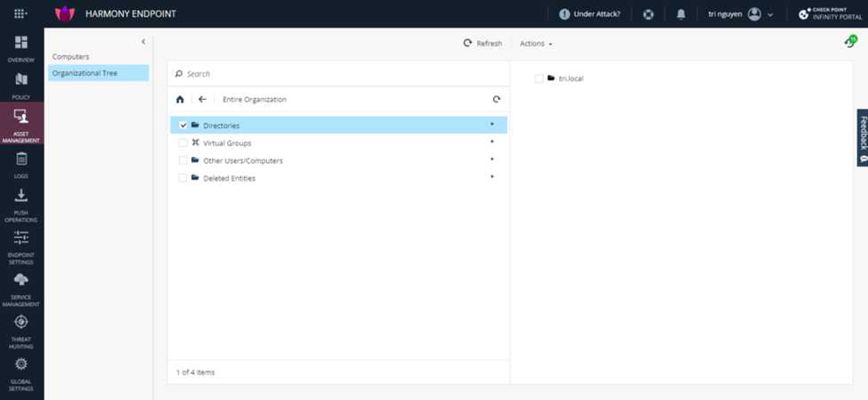868x400 pixels.
Task: Open the help lifebuoy icon
Action: 648,14
